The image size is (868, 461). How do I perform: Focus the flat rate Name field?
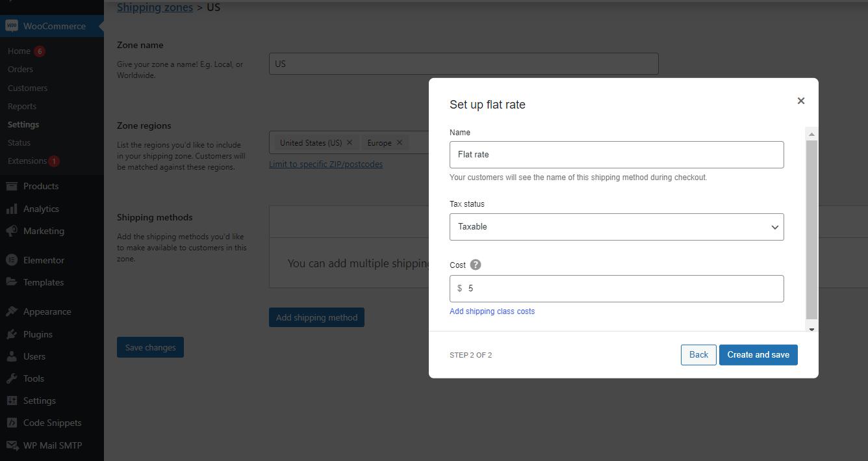616,155
